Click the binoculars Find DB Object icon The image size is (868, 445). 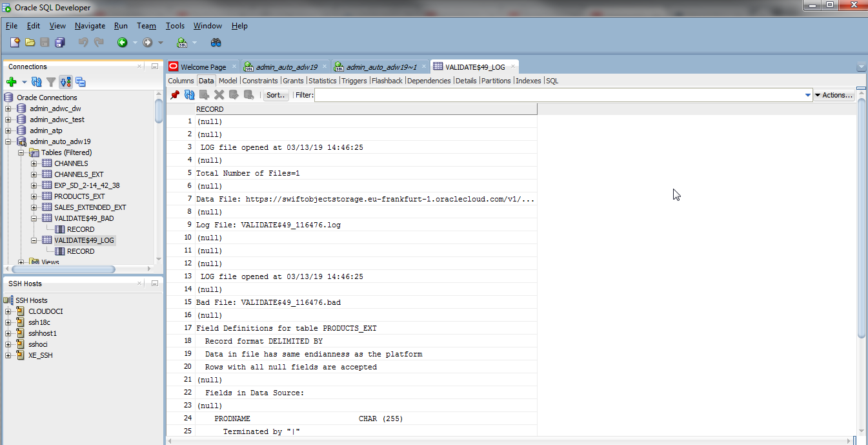(216, 43)
